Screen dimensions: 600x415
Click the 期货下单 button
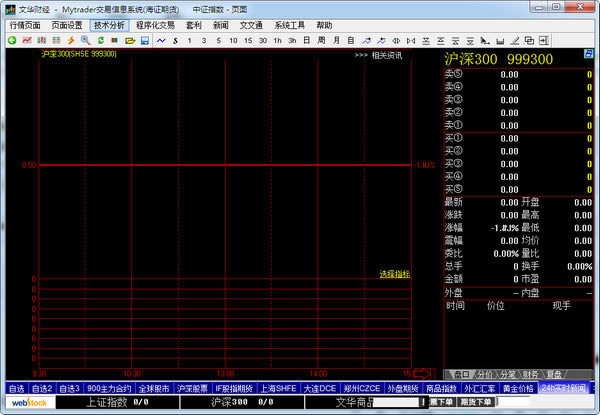point(476,402)
